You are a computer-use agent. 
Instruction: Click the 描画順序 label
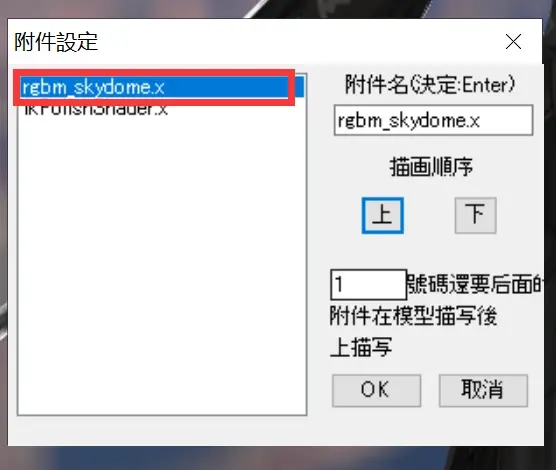coord(431,167)
